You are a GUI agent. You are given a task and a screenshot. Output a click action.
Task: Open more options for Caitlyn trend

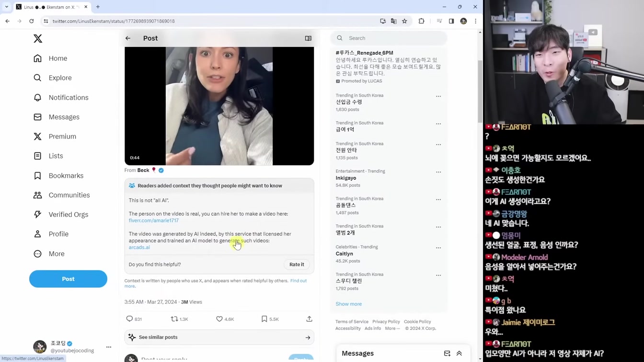438,248
